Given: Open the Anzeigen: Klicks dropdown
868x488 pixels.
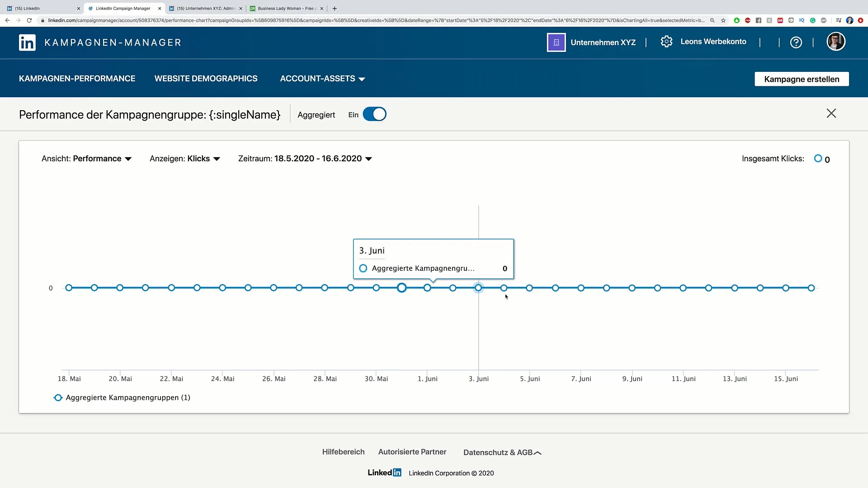Looking at the screenshot, I should tap(185, 159).
